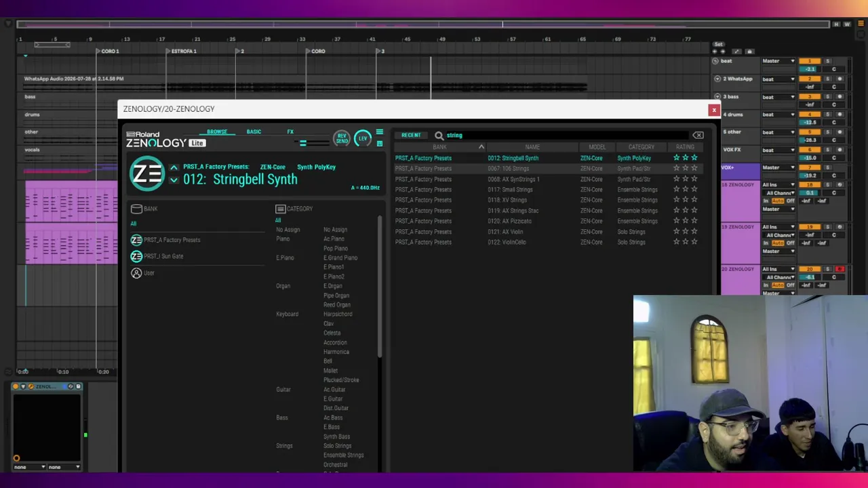This screenshot has width=868, height=488.
Task: Select the All bank filter
Action: click(x=134, y=224)
